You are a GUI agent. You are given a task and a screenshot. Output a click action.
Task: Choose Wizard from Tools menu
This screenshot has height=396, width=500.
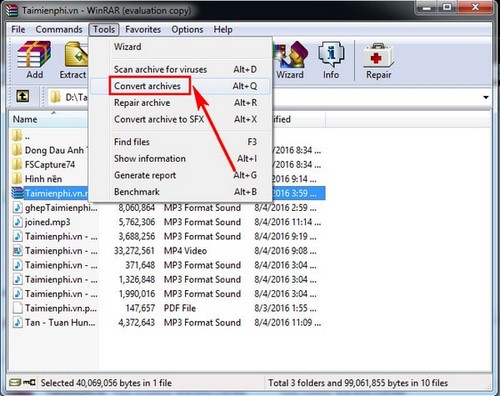pyautogui.click(x=180, y=47)
